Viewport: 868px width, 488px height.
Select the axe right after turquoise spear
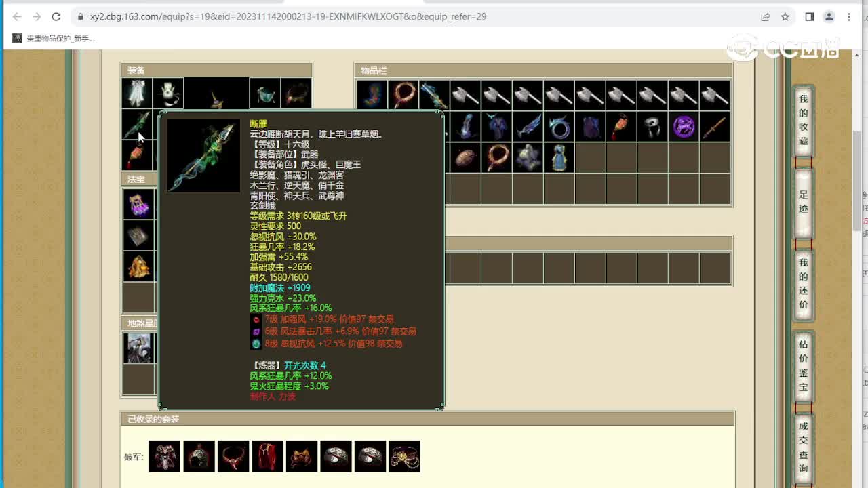465,95
